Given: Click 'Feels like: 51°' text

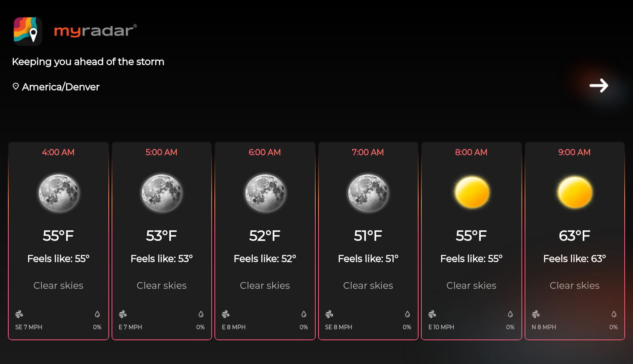Looking at the screenshot, I should click(368, 259).
